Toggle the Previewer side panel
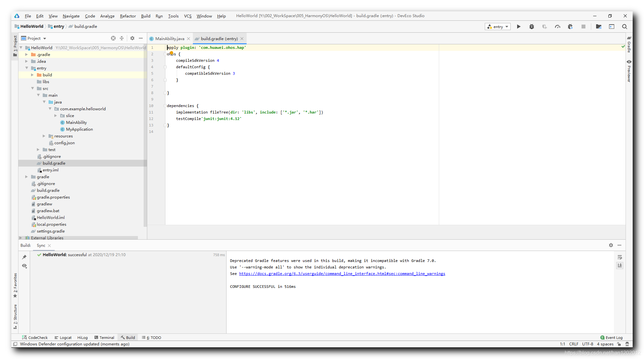Viewport: 644px width, 359px height. 629,71
